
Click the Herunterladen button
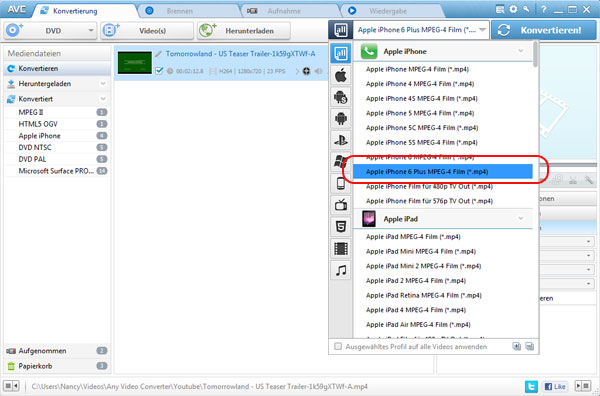click(244, 31)
